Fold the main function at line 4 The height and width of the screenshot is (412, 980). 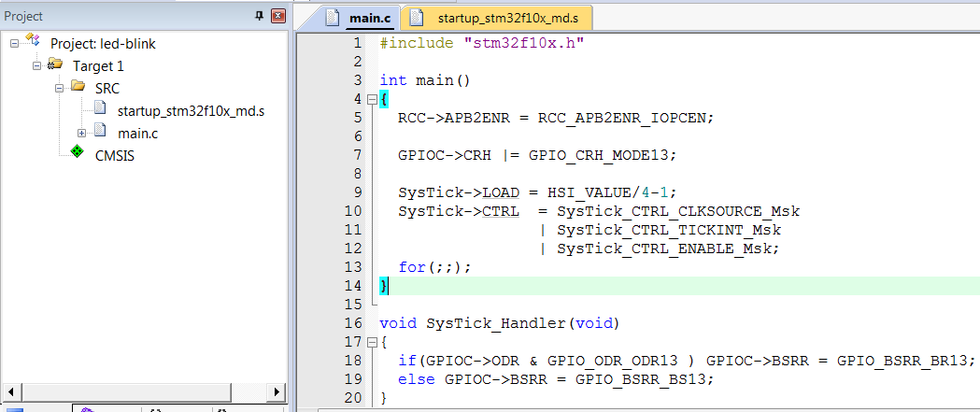point(371,99)
